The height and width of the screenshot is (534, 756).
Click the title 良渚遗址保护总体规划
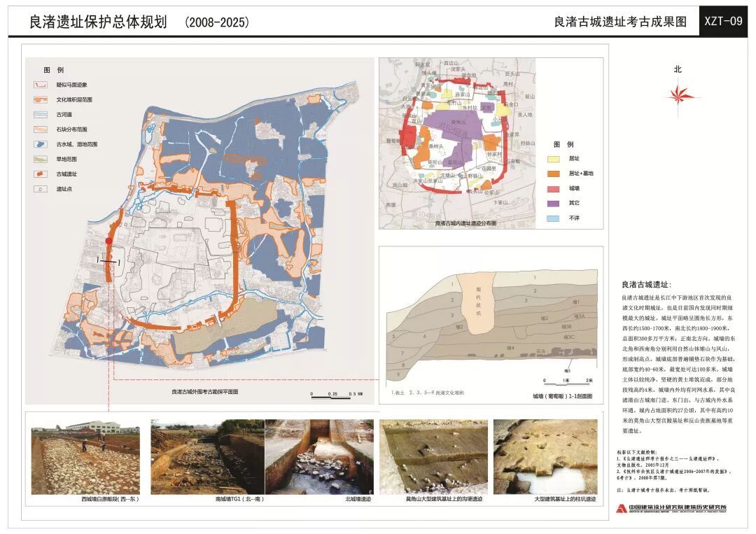point(98,22)
